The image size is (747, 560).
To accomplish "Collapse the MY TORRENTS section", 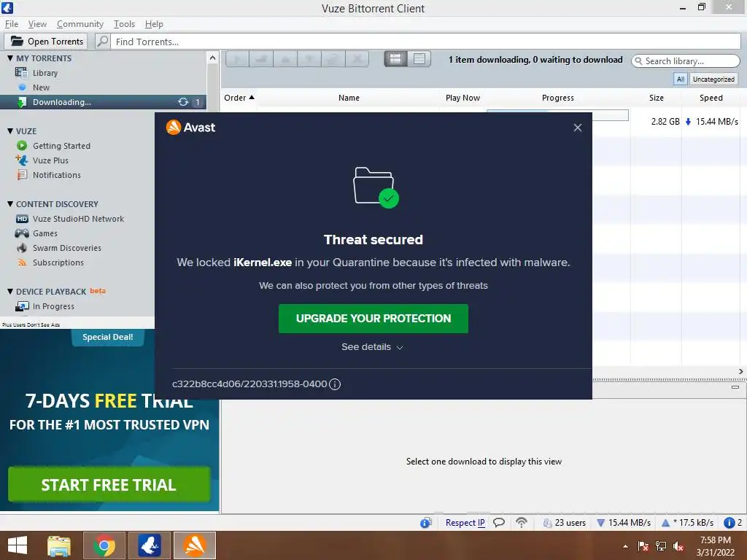I will point(10,58).
